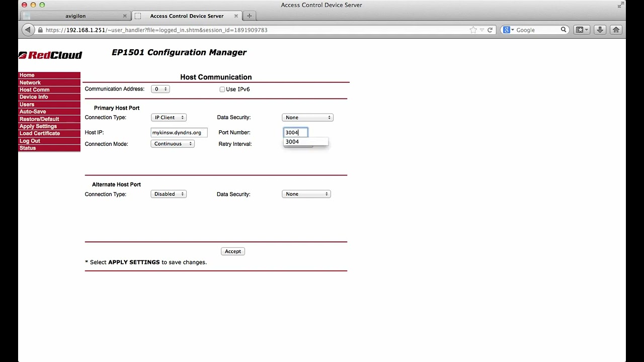Click the Host Communication heading
The width and height of the screenshot is (644, 362).
tap(216, 77)
